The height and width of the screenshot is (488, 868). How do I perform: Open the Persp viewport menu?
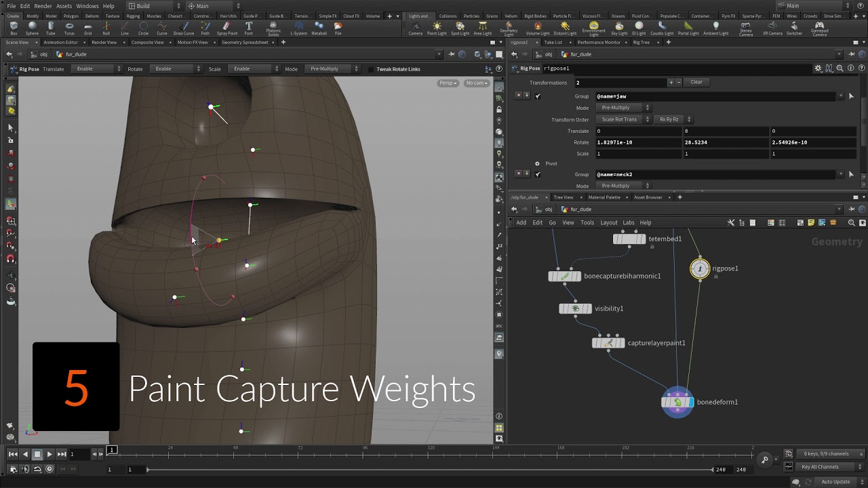pyautogui.click(x=448, y=83)
